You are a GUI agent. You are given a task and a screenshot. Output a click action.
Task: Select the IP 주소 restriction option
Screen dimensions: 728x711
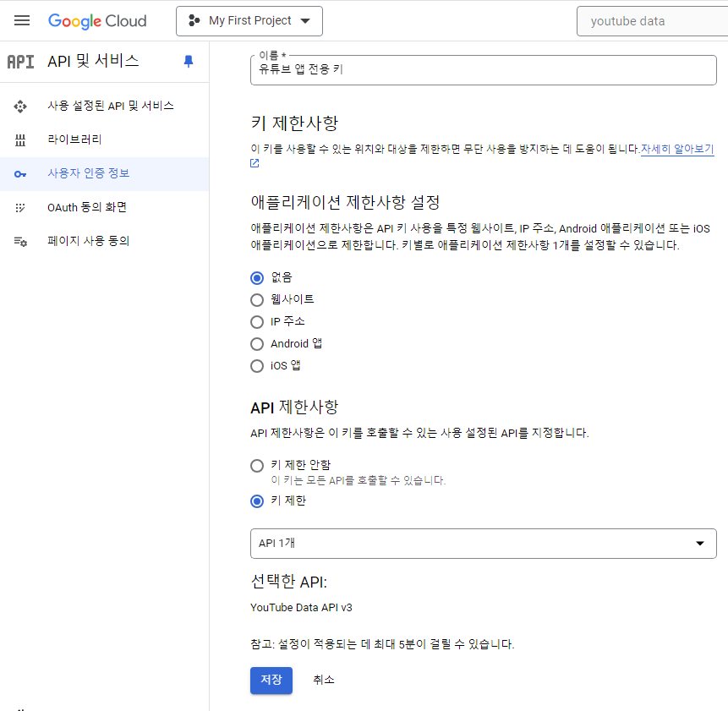(257, 322)
